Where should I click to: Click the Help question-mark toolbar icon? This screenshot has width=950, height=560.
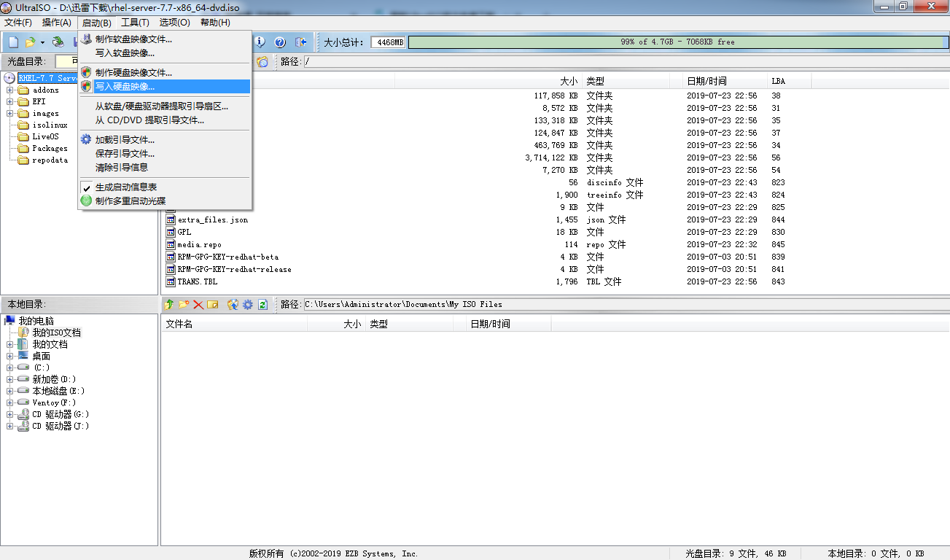(280, 42)
